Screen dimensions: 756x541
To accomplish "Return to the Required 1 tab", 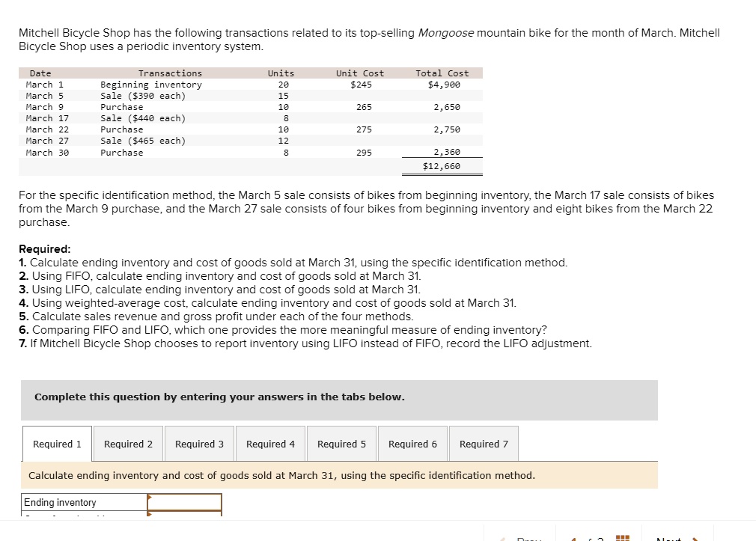I will tap(57, 443).
